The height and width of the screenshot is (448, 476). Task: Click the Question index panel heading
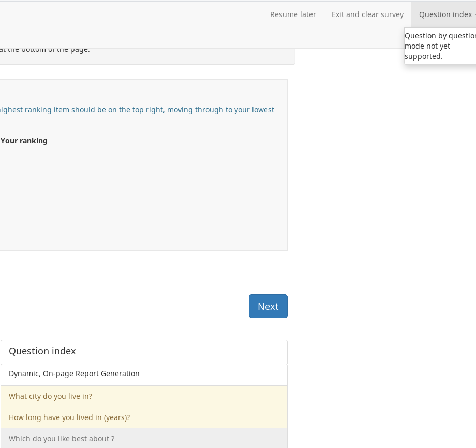coord(42,351)
